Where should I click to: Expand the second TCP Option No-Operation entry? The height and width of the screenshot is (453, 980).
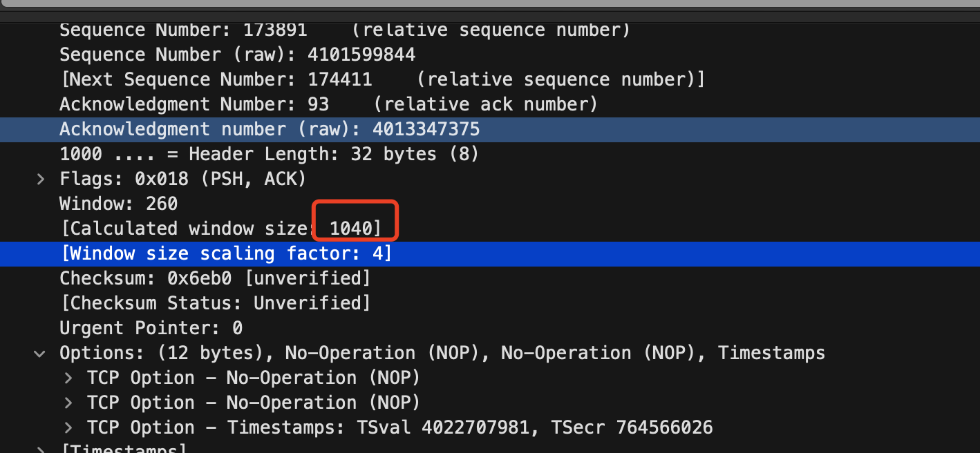point(67,403)
